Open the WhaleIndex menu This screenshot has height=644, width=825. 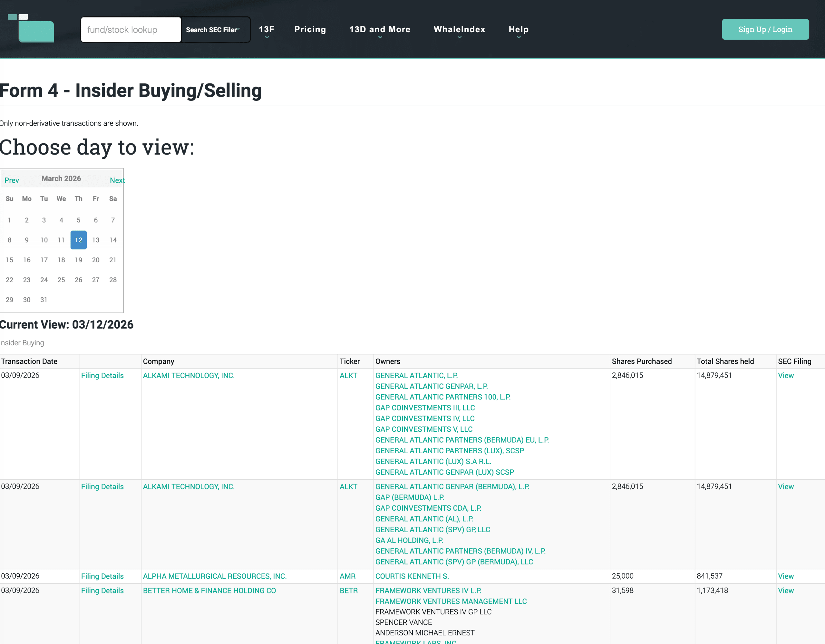459,29
